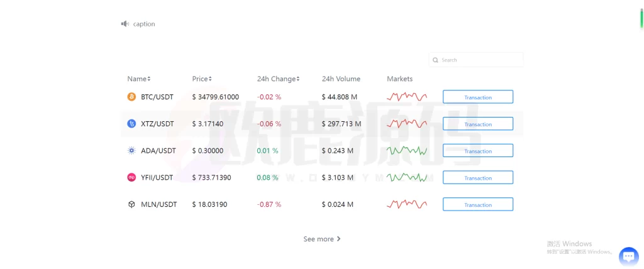Click the search magnifier icon
The image size is (644, 269).
(x=435, y=60)
